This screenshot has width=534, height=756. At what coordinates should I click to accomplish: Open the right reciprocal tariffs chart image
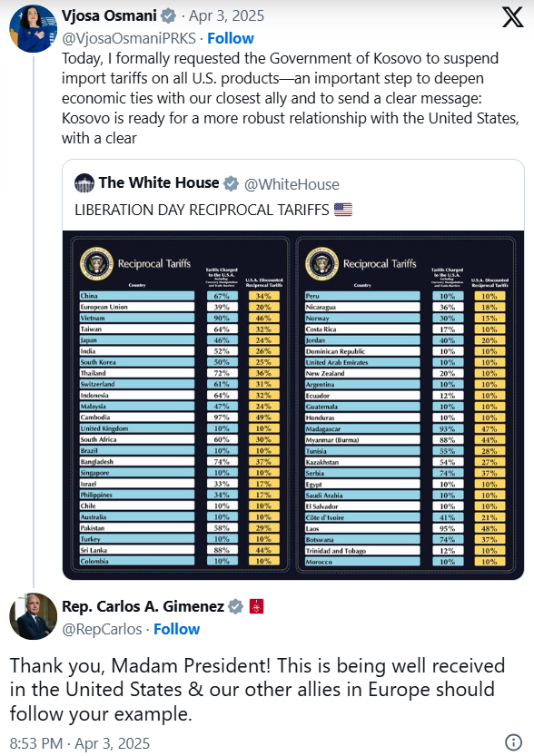406,405
